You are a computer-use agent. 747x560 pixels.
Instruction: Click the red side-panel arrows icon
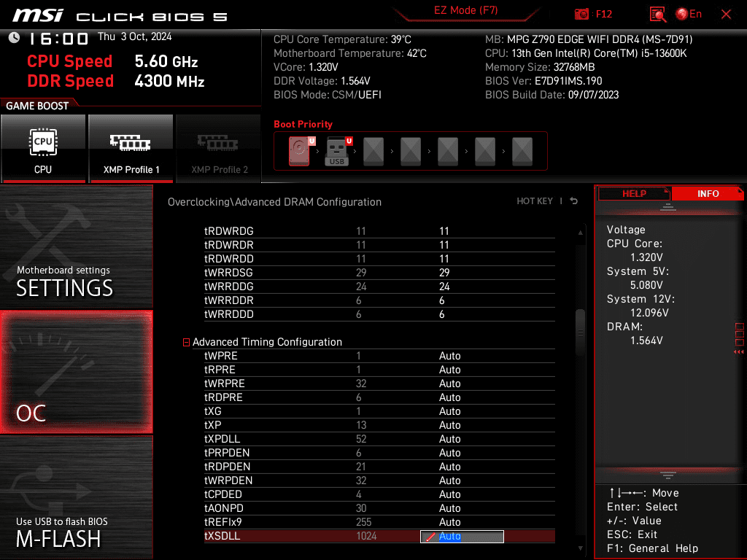[739, 352]
